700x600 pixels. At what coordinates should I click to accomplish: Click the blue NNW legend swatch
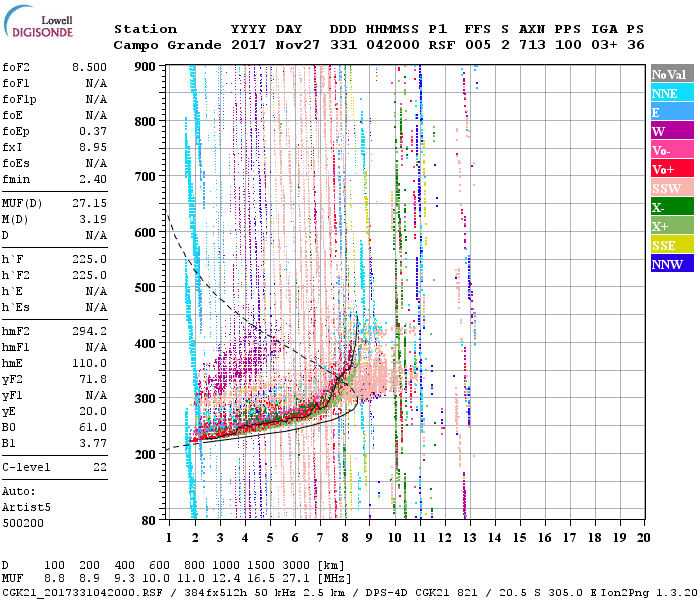[671, 264]
